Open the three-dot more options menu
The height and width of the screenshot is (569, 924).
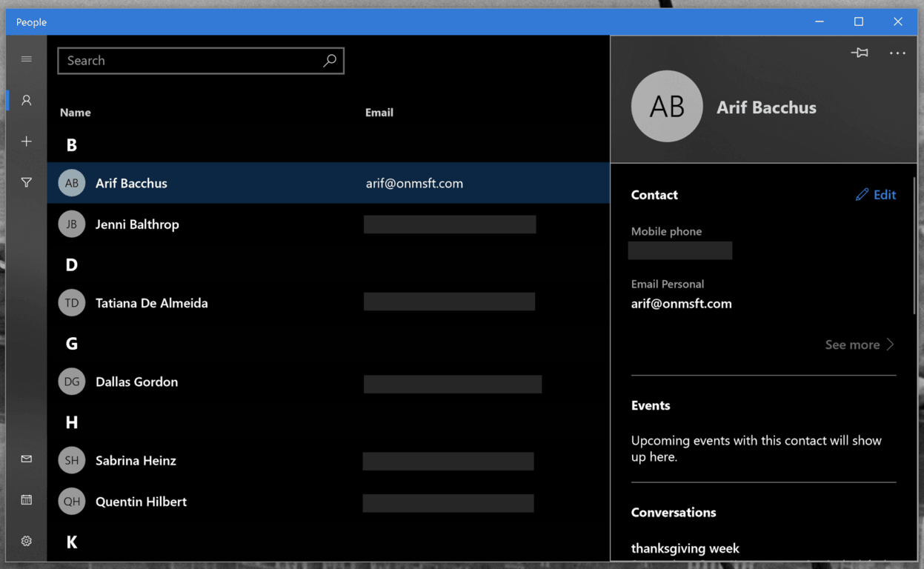[897, 53]
